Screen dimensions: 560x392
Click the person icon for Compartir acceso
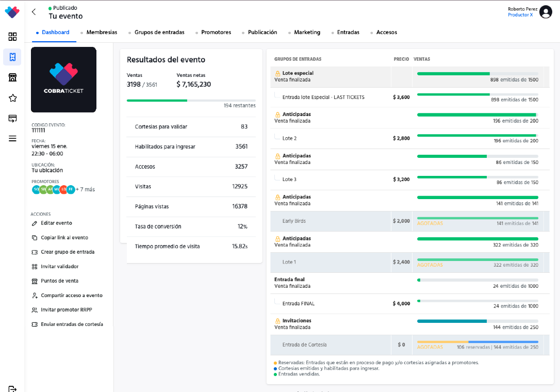pos(35,296)
